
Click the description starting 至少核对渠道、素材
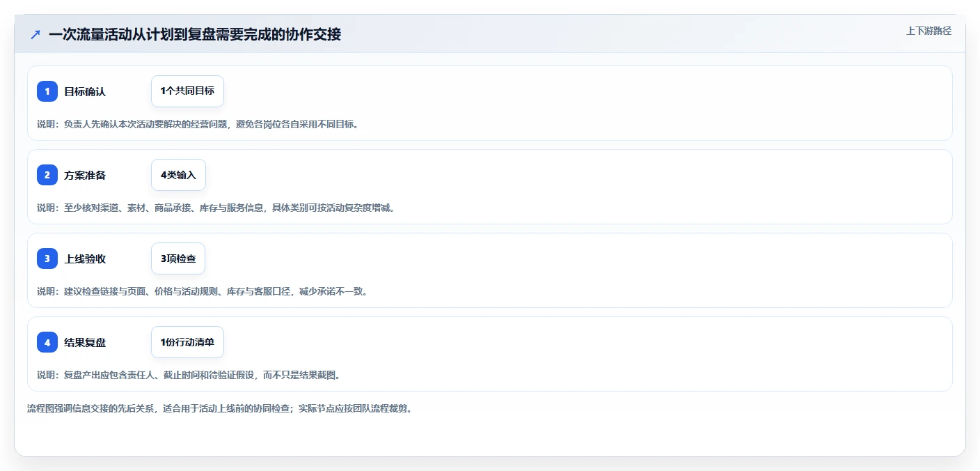point(216,208)
